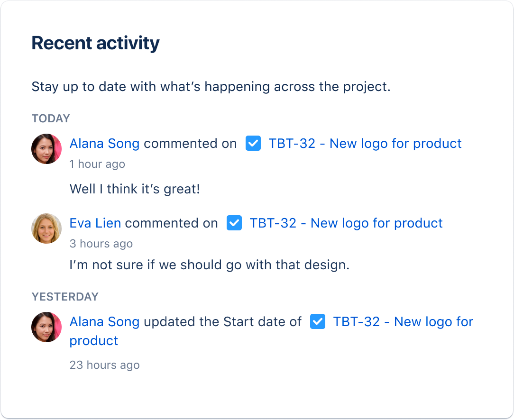The width and height of the screenshot is (514, 420).
Task: Click the '3 hours ago' timestamp
Action: 101,244
